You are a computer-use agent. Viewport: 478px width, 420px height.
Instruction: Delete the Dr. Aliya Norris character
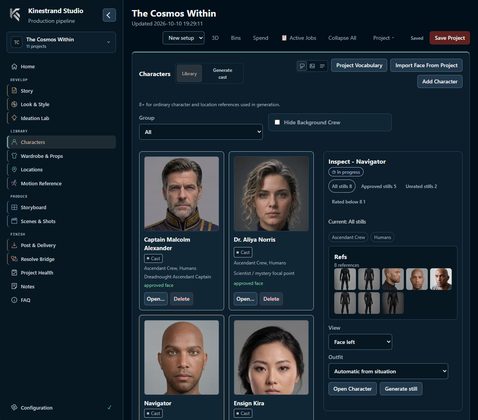pyautogui.click(x=271, y=299)
